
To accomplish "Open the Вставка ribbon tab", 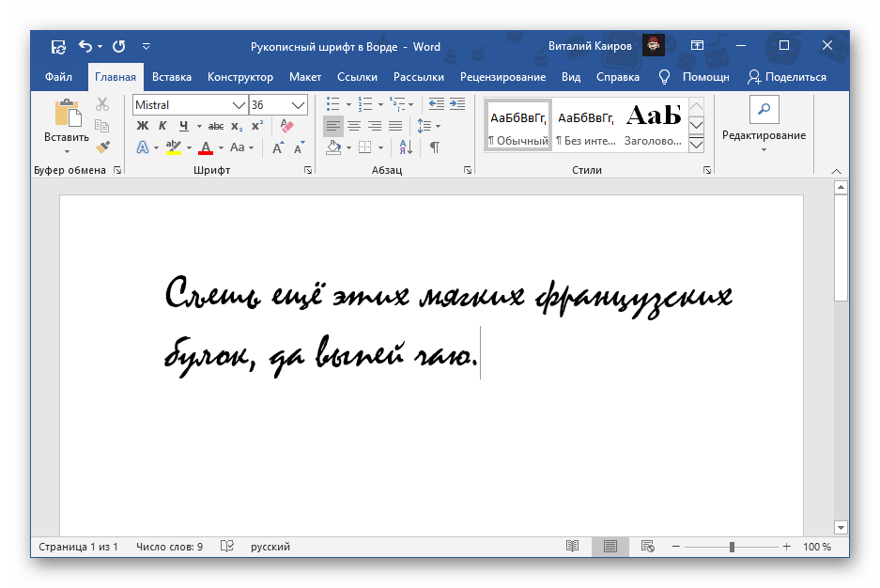I will (x=172, y=77).
